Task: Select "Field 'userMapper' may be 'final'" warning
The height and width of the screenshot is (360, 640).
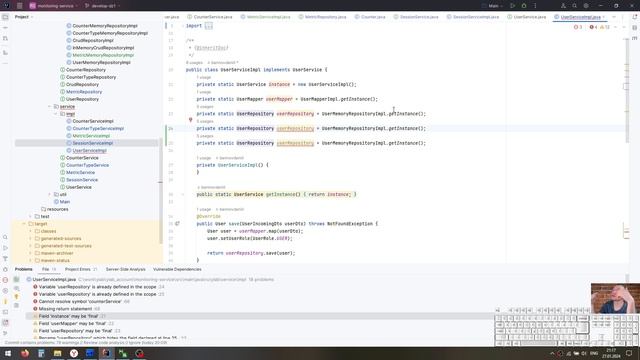Action: coord(72,324)
